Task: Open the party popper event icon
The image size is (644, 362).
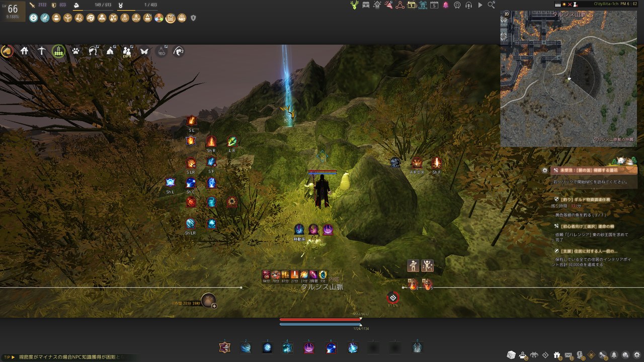Action: click(x=389, y=5)
